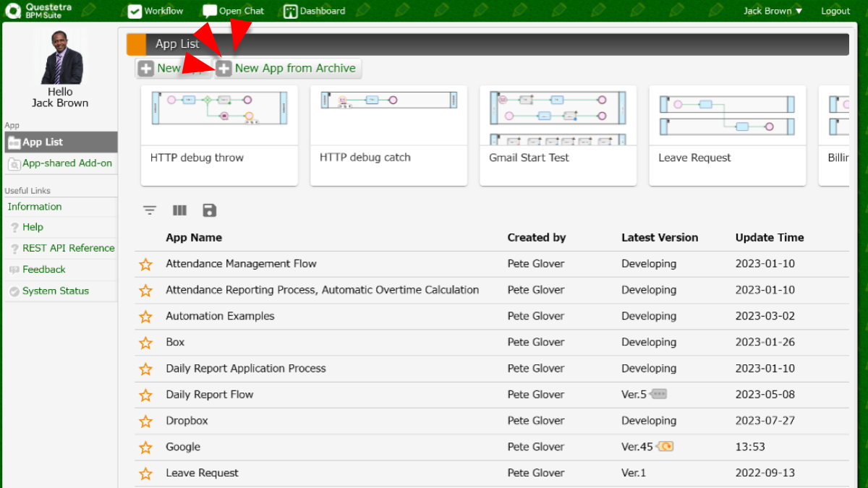
Task: Click New App from Archive button
Action: click(288, 69)
